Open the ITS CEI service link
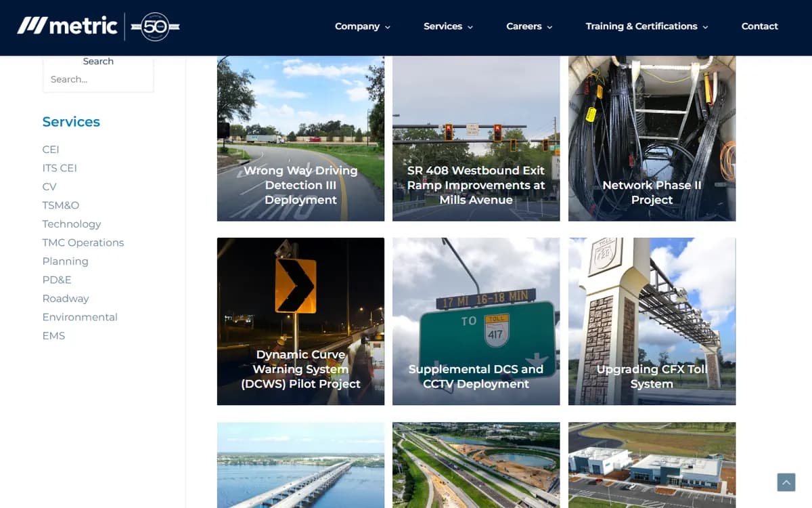The width and height of the screenshot is (812, 508). pos(60,168)
